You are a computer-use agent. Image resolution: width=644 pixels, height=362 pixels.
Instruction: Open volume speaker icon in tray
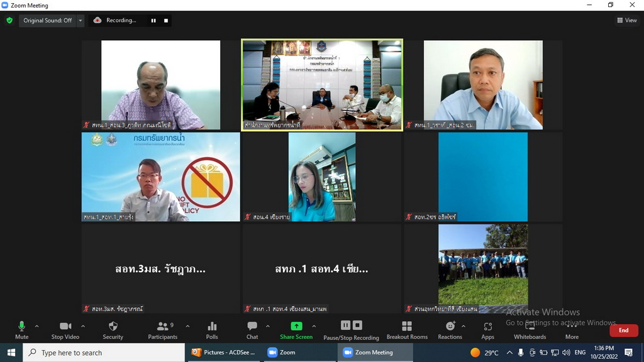[x=567, y=353]
